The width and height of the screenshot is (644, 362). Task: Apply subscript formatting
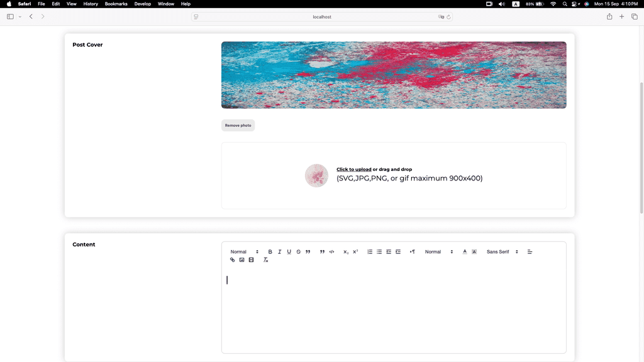(346, 251)
